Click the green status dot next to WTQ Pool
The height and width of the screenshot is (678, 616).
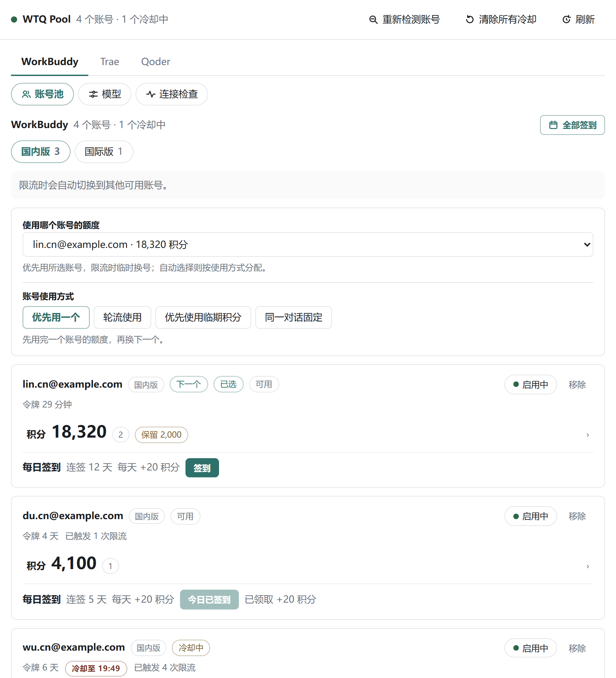point(14,20)
